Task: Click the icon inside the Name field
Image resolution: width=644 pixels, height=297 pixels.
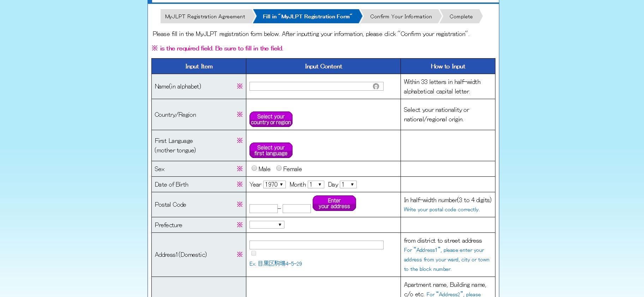Action: coord(376,86)
